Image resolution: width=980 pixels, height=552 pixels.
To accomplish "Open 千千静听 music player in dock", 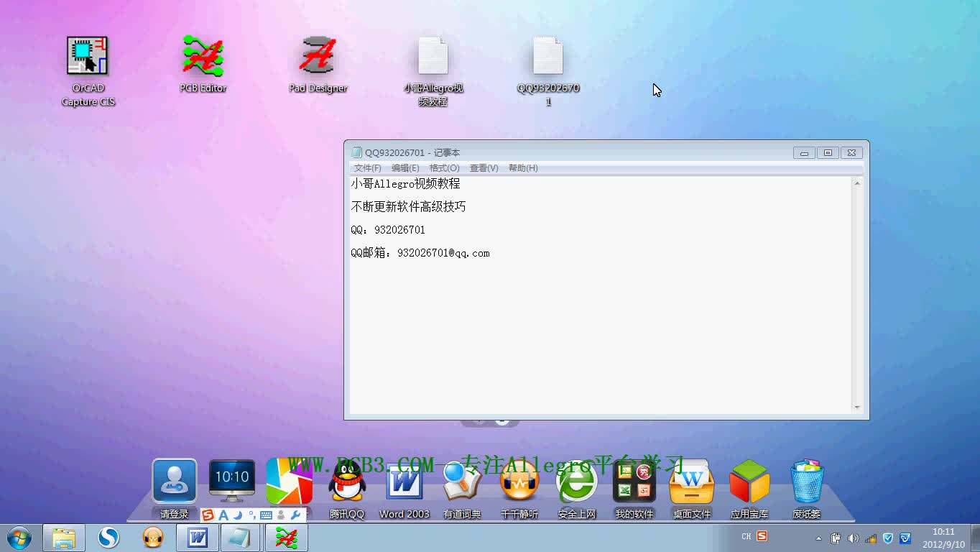I will pos(519,489).
